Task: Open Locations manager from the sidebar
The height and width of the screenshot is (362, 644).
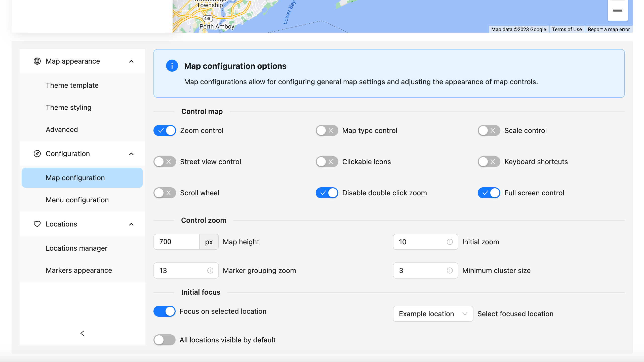Action: click(76, 248)
